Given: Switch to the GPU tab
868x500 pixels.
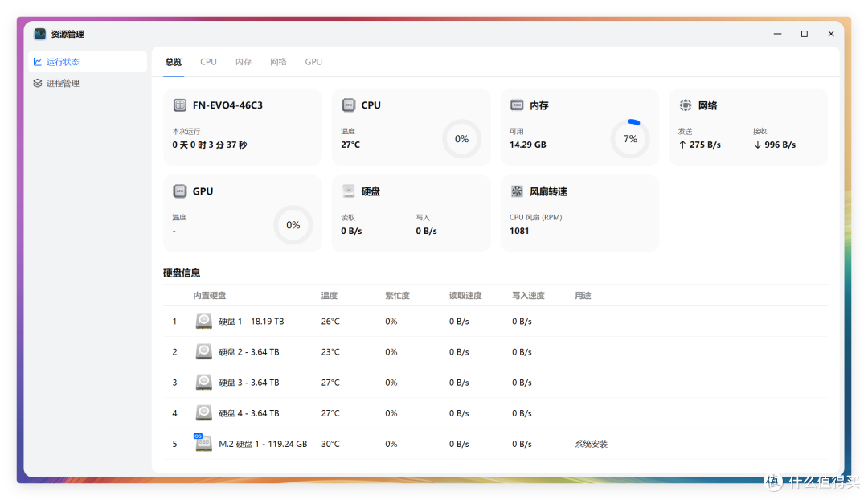Looking at the screenshot, I should click(313, 61).
